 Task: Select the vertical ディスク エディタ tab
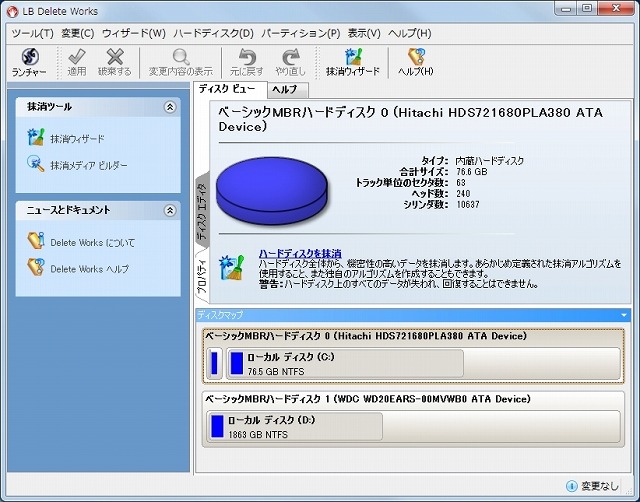(x=202, y=211)
